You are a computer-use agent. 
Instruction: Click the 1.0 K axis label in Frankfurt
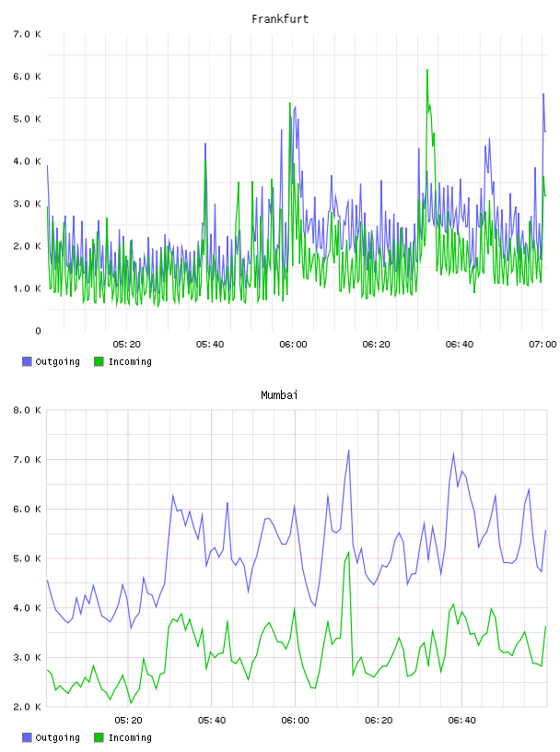[28, 288]
